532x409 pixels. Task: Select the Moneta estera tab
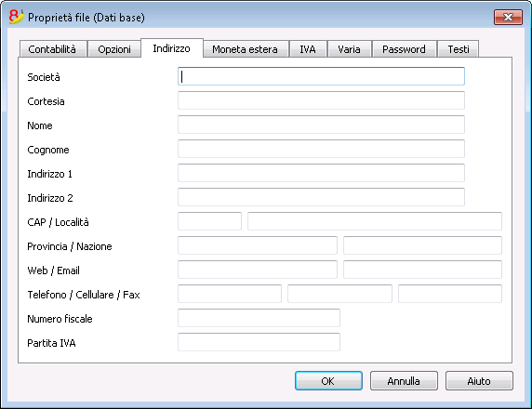coord(246,49)
